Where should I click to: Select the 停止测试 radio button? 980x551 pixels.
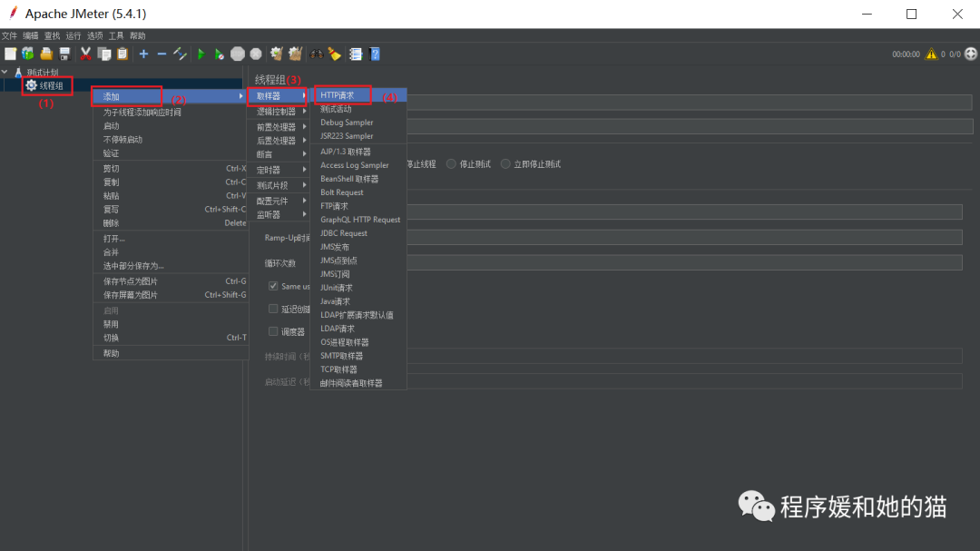(451, 164)
